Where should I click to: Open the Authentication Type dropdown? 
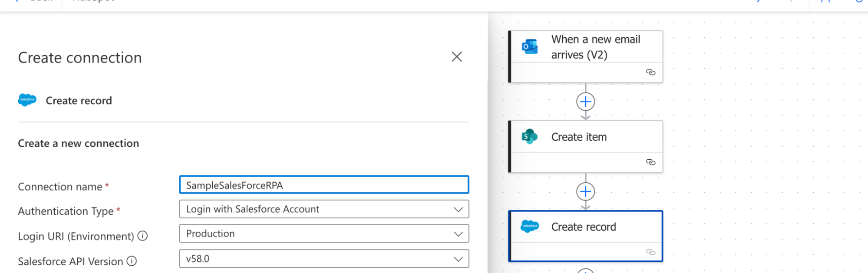(x=324, y=209)
